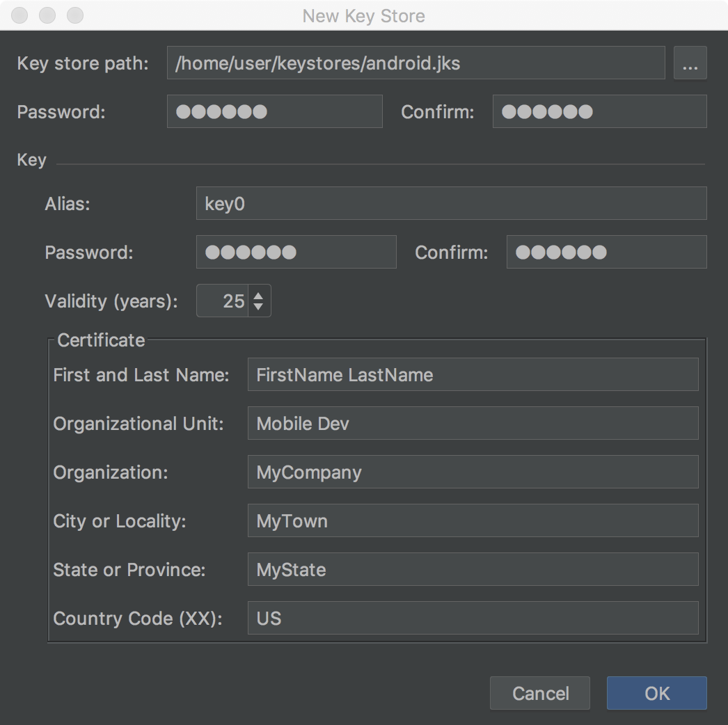Focus the key Confirm field under Alias
728x725 pixels.
(x=606, y=252)
